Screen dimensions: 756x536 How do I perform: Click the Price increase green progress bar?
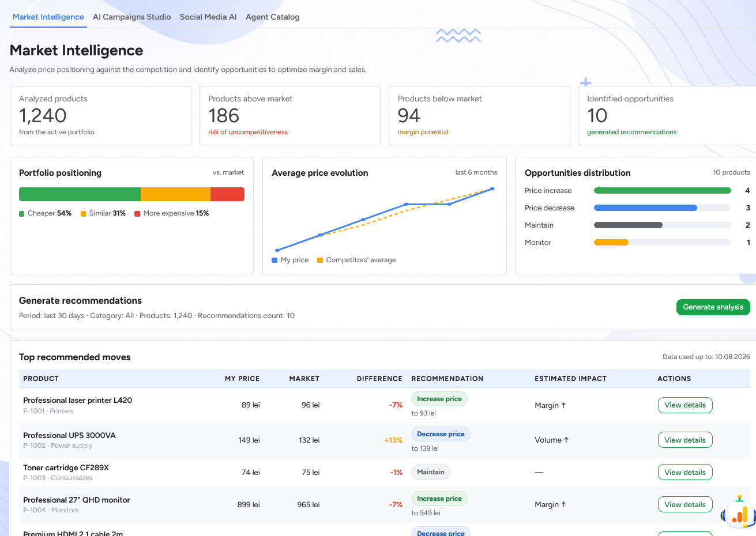click(x=663, y=191)
